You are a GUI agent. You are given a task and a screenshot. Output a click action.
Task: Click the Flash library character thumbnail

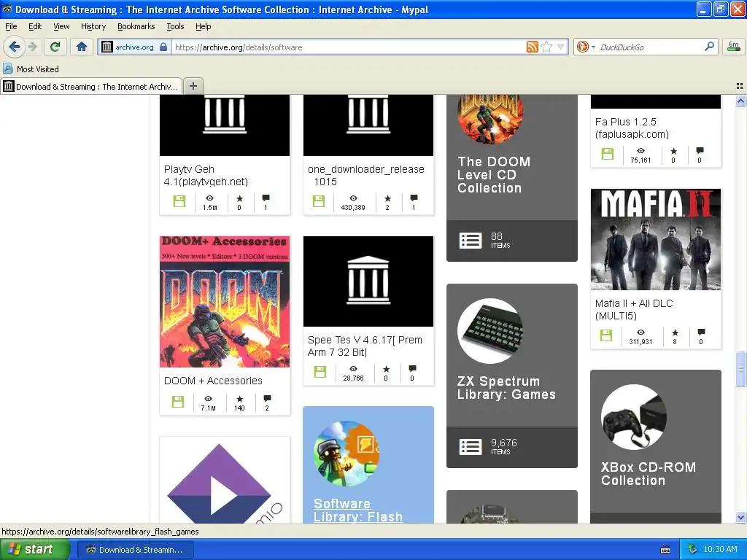coord(347,454)
